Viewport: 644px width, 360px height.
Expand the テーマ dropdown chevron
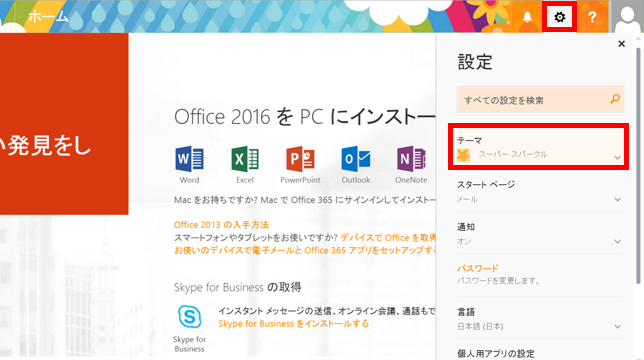(617, 158)
